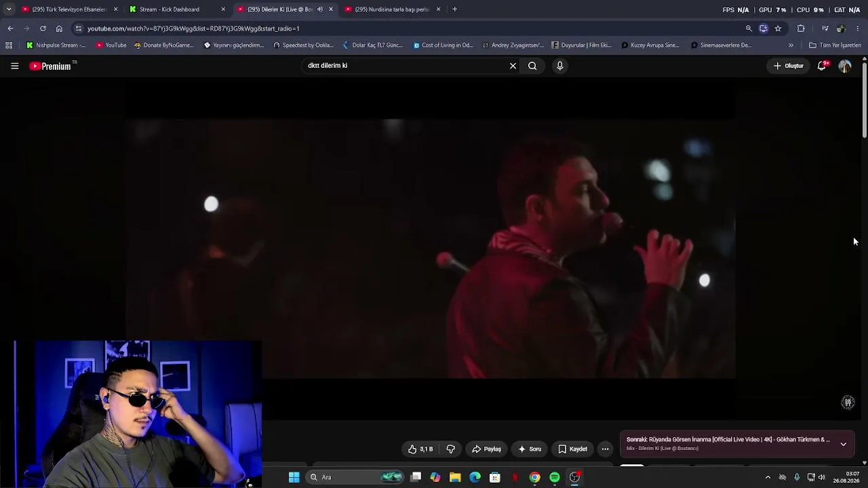Image resolution: width=868 pixels, height=488 pixels.
Task: Share the video via Paylaş button
Action: (486, 449)
